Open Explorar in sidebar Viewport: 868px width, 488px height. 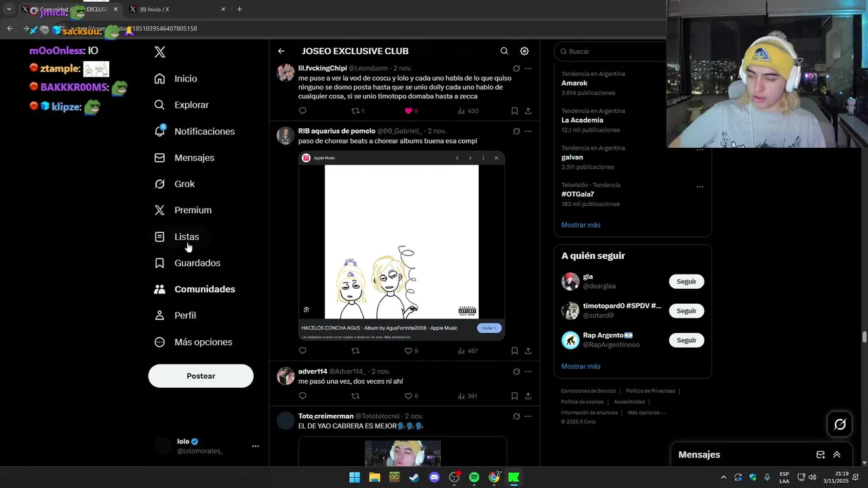pyautogui.click(x=182, y=105)
